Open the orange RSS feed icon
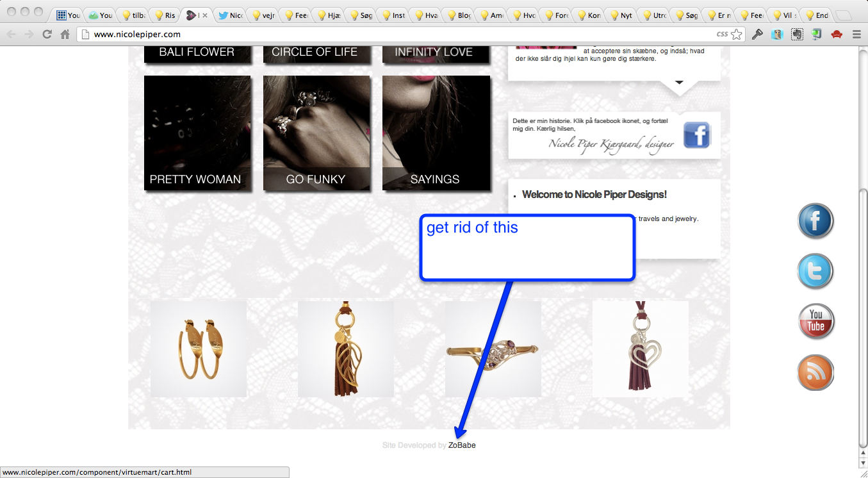868x478 pixels. click(815, 373)
